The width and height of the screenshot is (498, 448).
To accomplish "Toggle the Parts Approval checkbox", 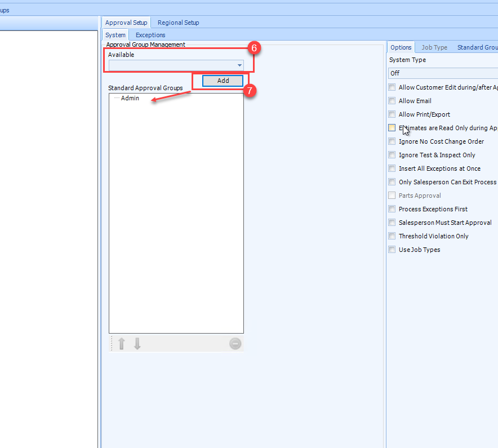I will click(x=392, y=196).
